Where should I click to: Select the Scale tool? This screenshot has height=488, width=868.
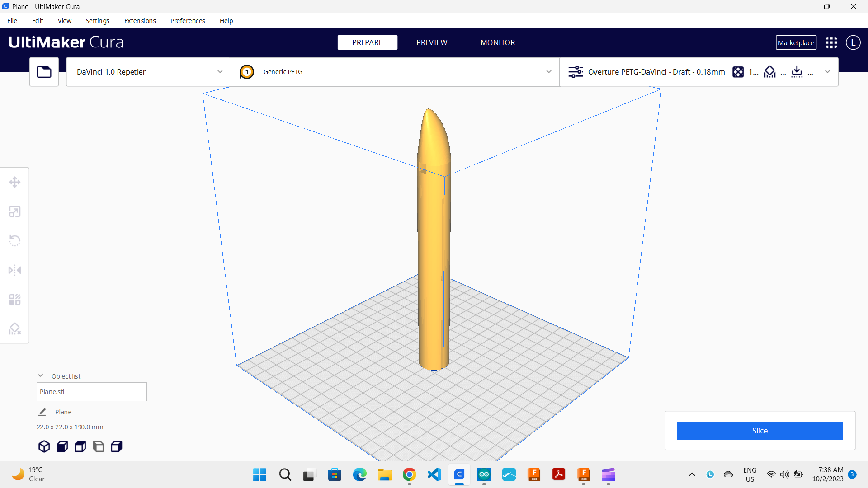pos(15,211)
